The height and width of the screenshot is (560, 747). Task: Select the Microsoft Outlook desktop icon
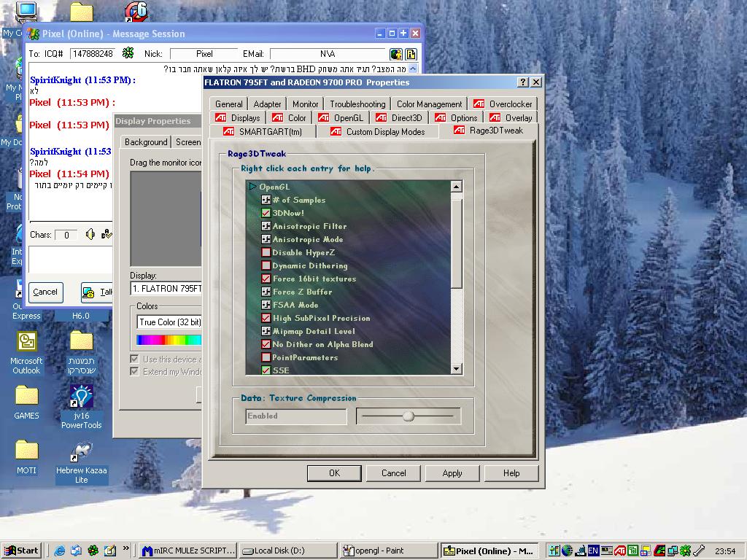[x=26, y=353]
